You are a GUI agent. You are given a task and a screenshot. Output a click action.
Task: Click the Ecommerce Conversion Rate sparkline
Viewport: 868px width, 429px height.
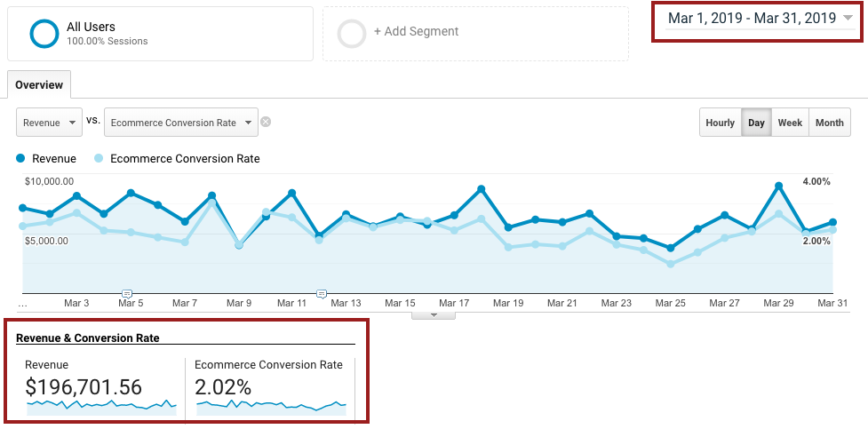270,406
